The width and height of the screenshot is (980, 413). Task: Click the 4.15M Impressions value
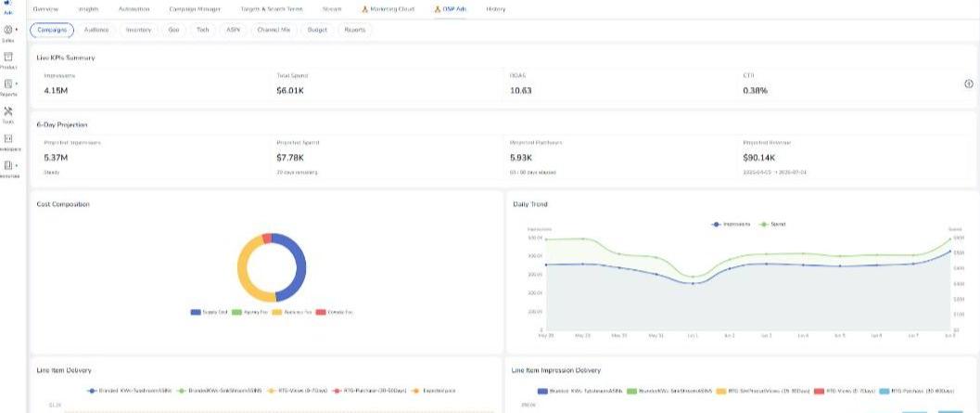56,91
